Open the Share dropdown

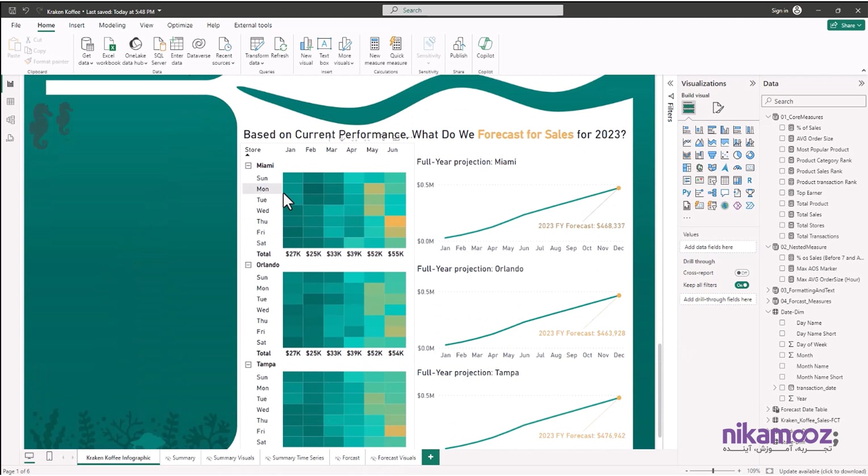(845, 25)
